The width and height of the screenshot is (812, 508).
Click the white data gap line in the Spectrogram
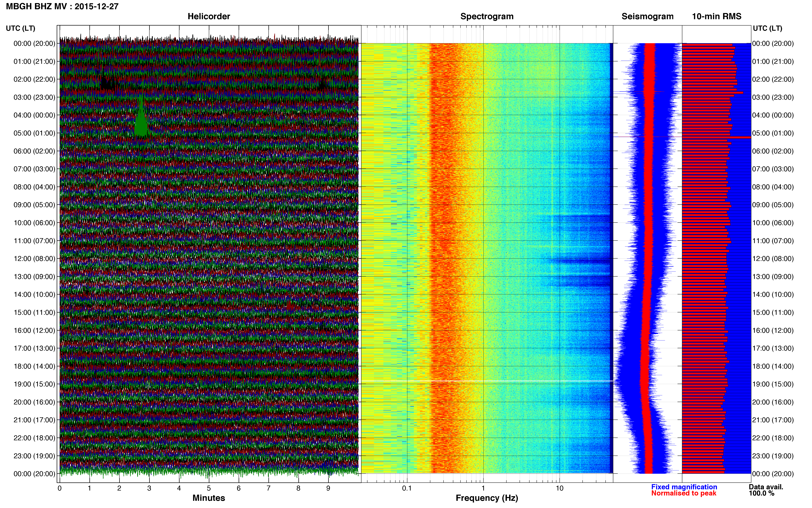(487, 381)
